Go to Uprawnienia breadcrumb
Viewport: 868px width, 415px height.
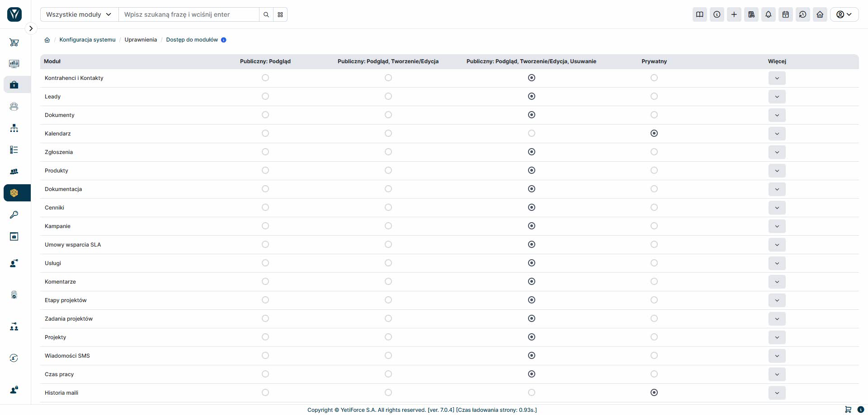[x=141, y=40]
